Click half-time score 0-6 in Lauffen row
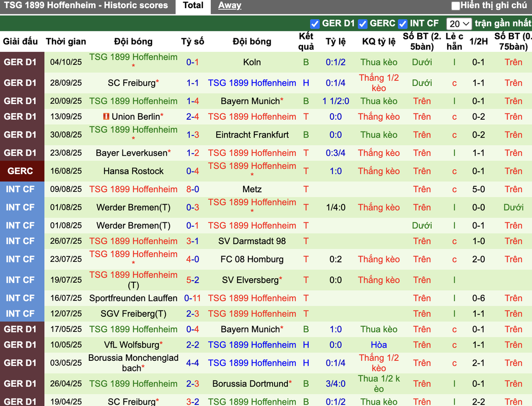The image size is (532, 406). point(478,298)
